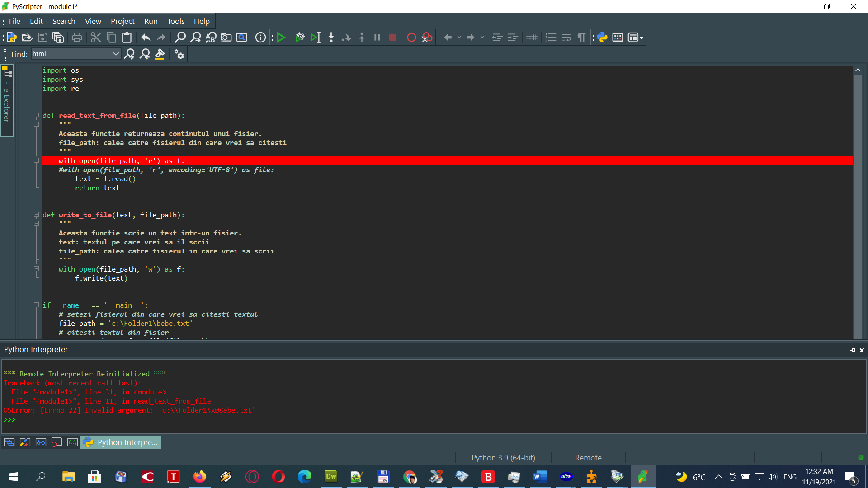
Task: Open the color theme selector icon
Action: (618, 38)
